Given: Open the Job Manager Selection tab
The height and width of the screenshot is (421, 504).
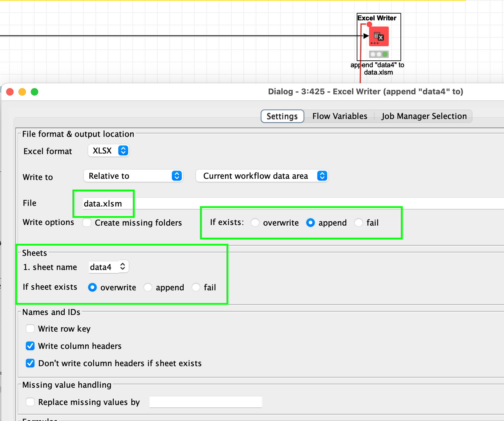Looking at the screenshot, I should click(424, 116).
